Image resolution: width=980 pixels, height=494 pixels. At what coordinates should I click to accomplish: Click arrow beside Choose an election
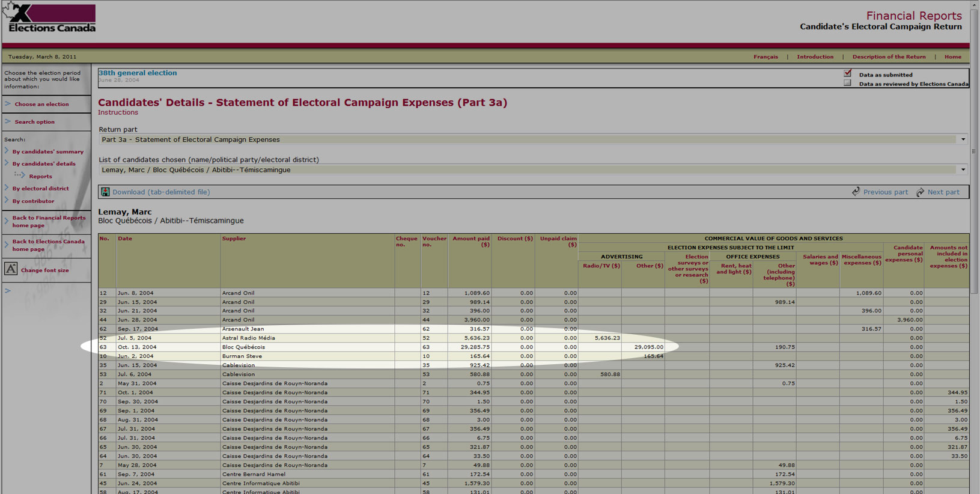click(x=8, y=104)
